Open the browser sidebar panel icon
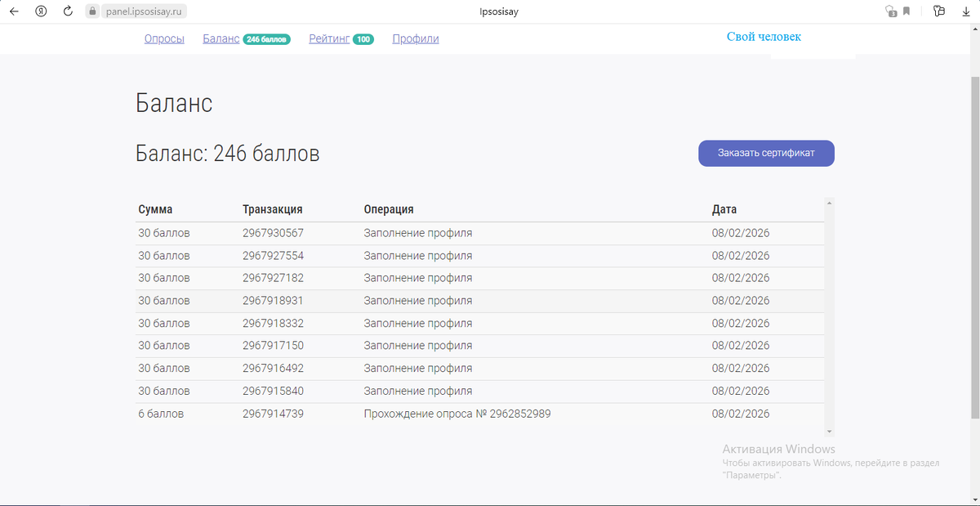This screenshot has width=980, height=506. pyautogui.click(x=939, y=11)
